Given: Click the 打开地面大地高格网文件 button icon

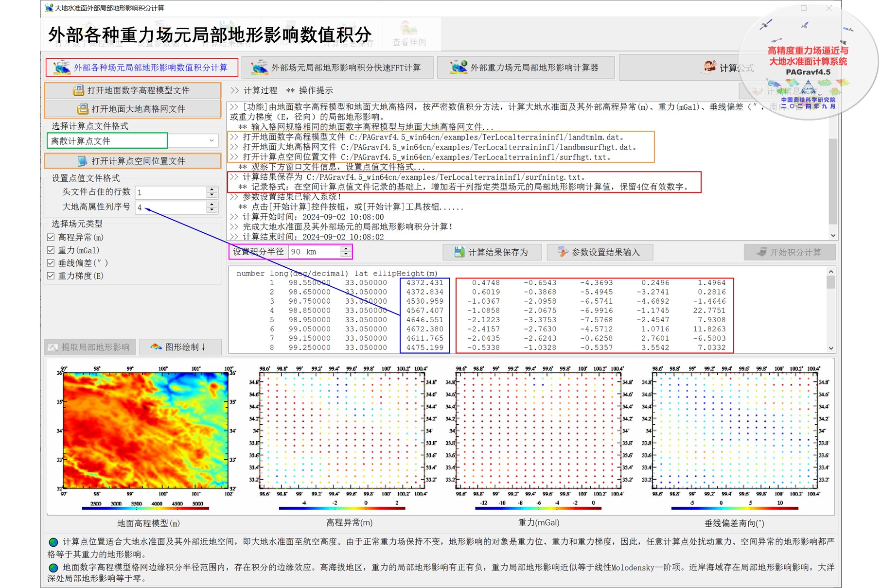Looking at the screenshot, I should tap(83, 109).
